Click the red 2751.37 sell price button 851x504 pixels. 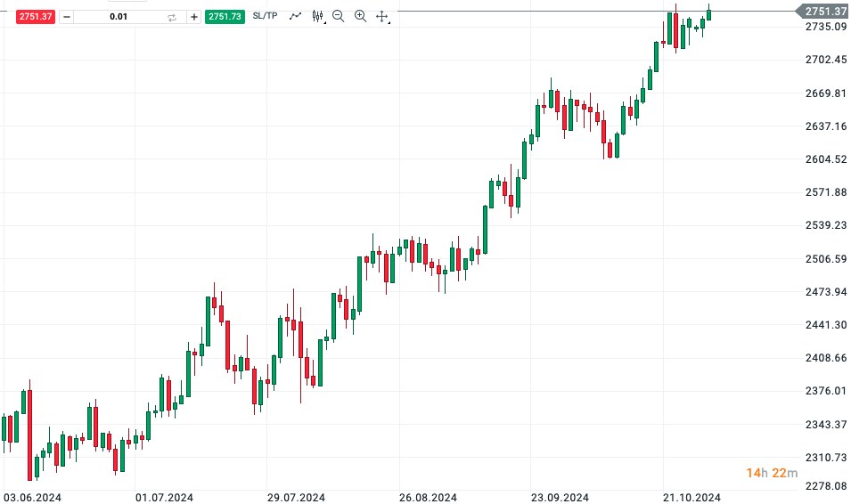point(36,17)
